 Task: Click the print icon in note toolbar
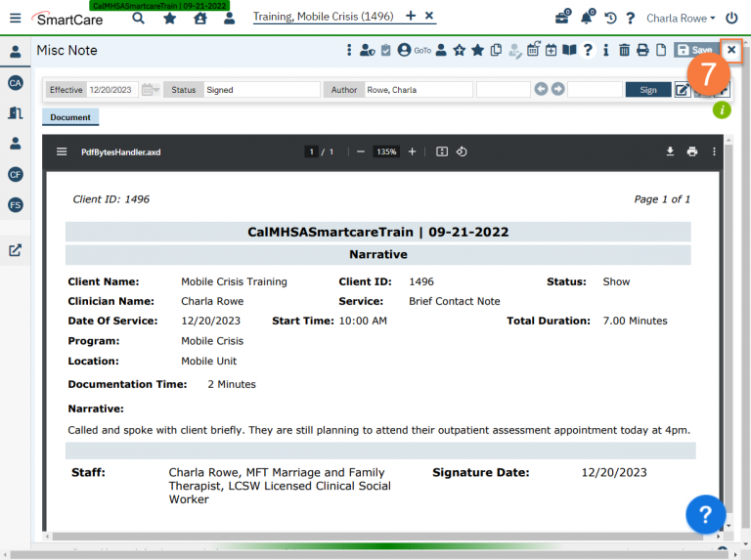point(642,51)
